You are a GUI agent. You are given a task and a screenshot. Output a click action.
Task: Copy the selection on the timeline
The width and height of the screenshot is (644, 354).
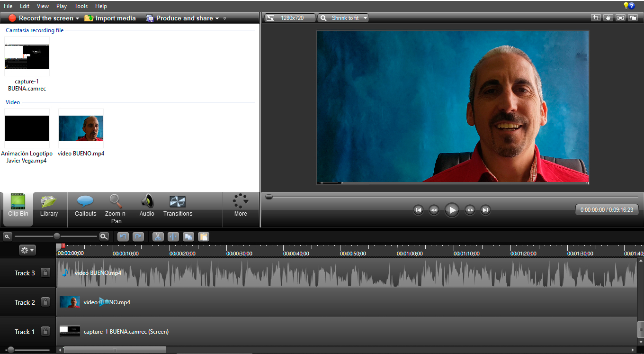click(188, 236)
